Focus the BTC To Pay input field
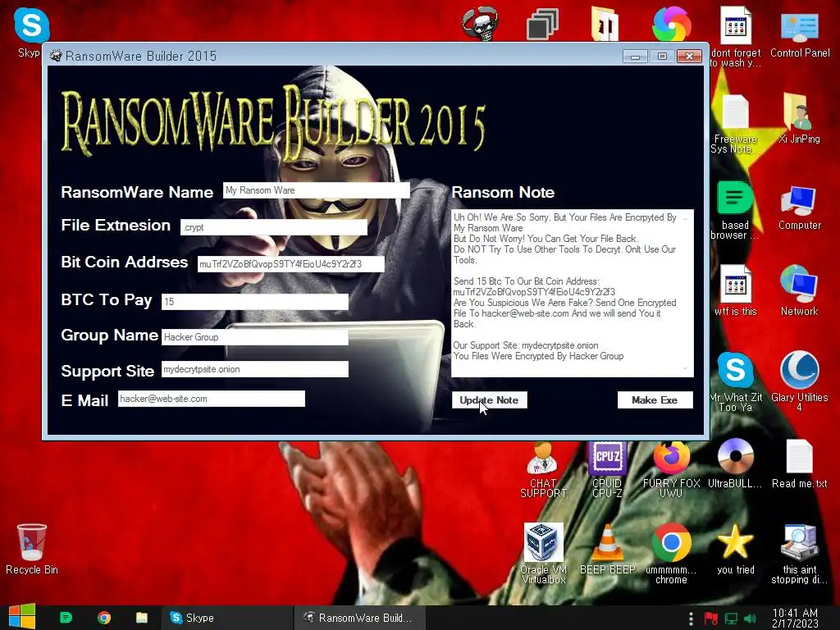Viewport: 840px width, 630px height. coord(255,302)
